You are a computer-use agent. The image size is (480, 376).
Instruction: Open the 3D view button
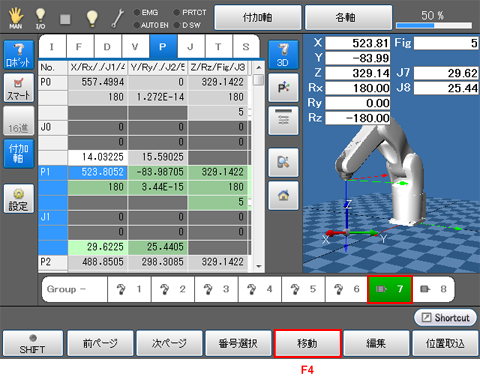click(x=283, y=55)
